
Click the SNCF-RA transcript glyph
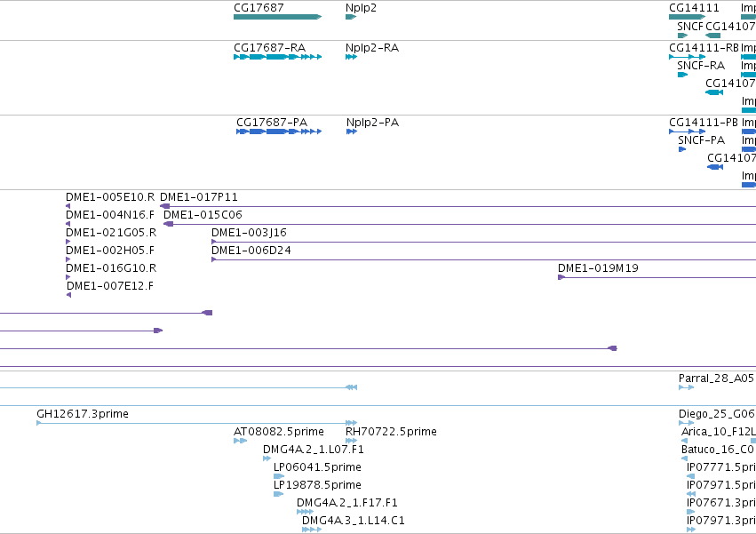tap(683, 75)
